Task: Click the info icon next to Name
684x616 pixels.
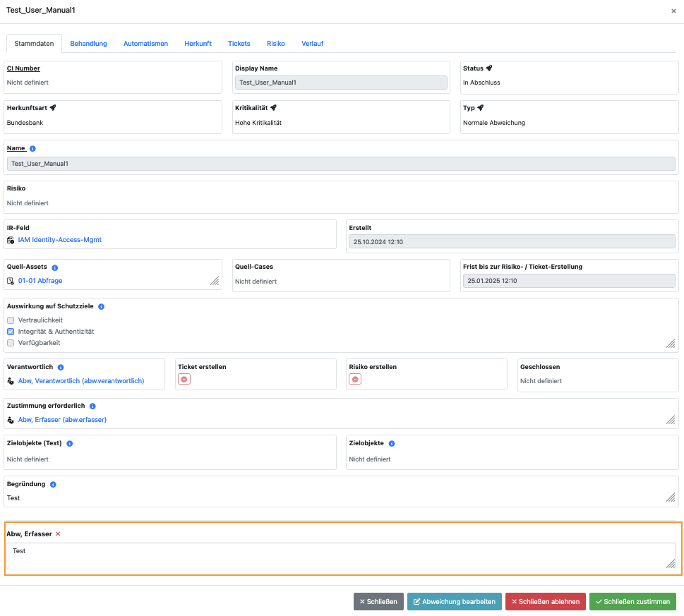Action: (32, 149)
